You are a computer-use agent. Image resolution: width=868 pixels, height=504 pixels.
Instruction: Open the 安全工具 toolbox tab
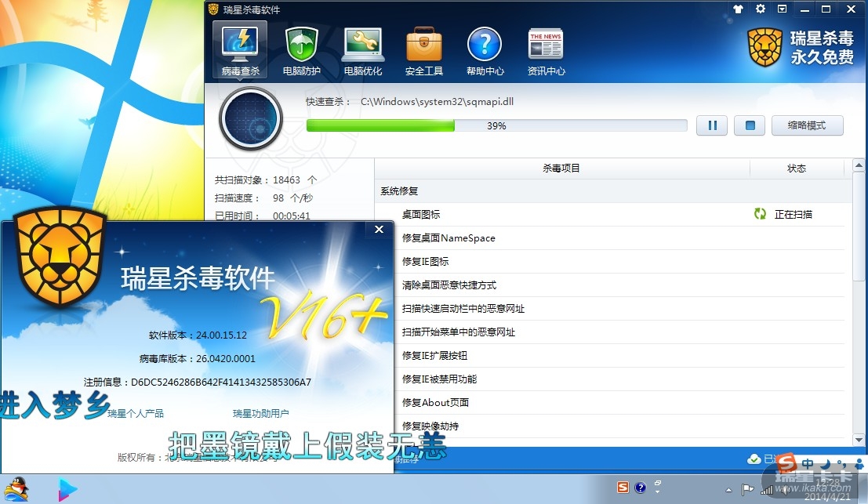[424, 50]
